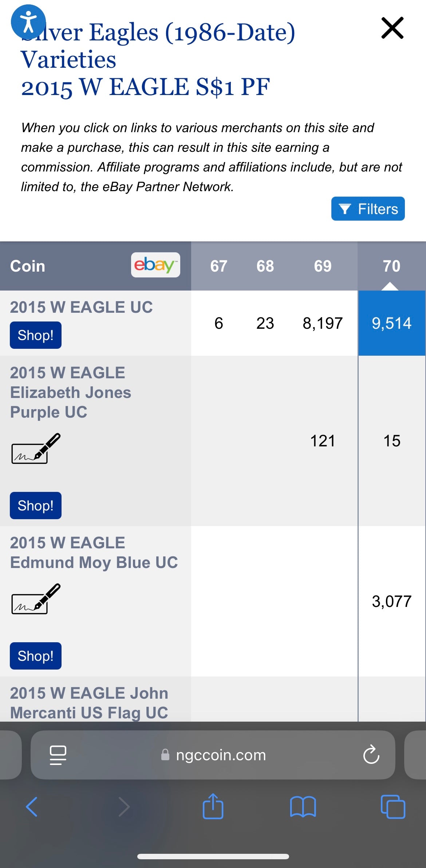The image size is (426, 868).
Task: Select the grade 69 column header
Action: (323, 266)
